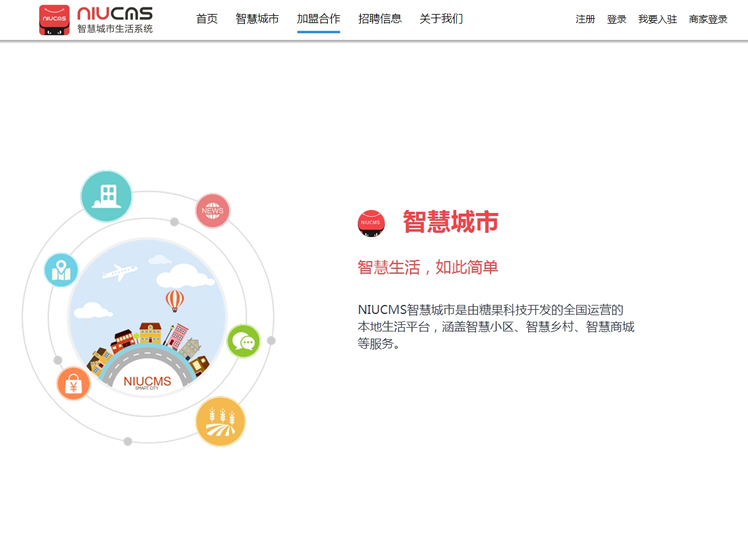This screenshot has height=536, width=748.
Task: Open the 首页 menu item
Action: (x=207, y=19)
